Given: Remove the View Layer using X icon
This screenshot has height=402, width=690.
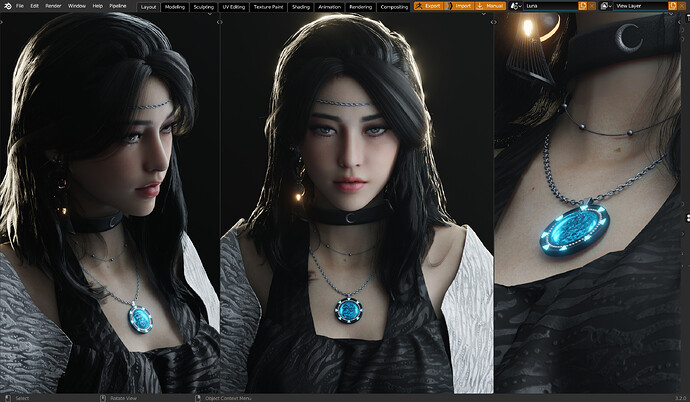Looking at the screenshot, I should tap(682, 6).
